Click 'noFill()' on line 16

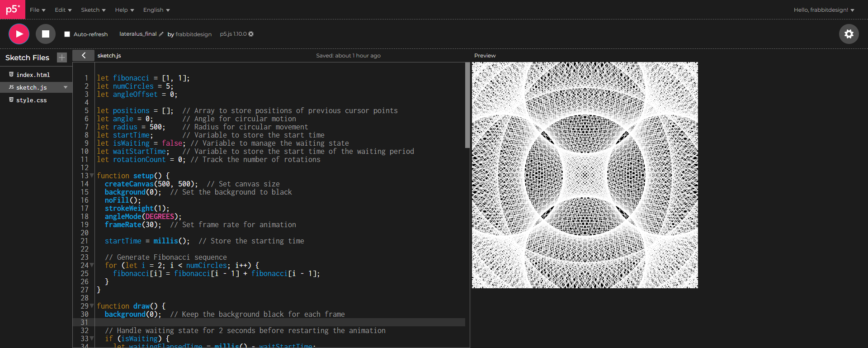123,200
